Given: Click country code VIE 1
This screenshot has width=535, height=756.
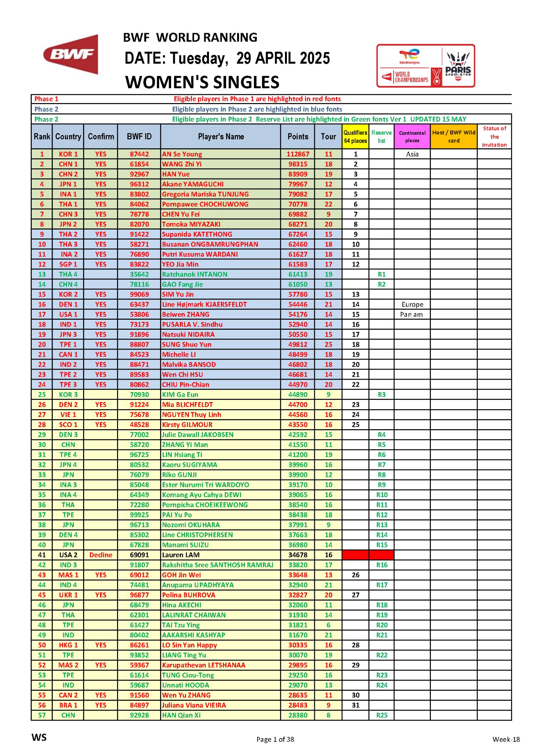Looking at the screenshot, I should (68, 415).
